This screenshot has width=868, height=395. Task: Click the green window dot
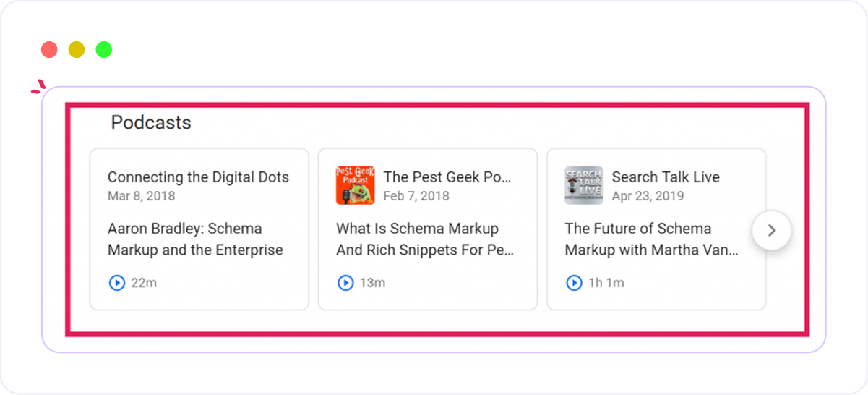click(104, 50)
